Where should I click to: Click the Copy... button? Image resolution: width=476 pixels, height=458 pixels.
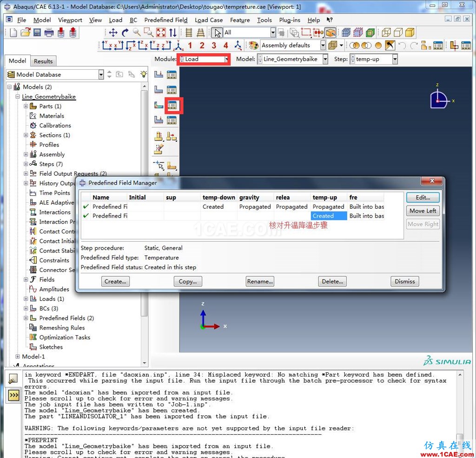[188, 282]
